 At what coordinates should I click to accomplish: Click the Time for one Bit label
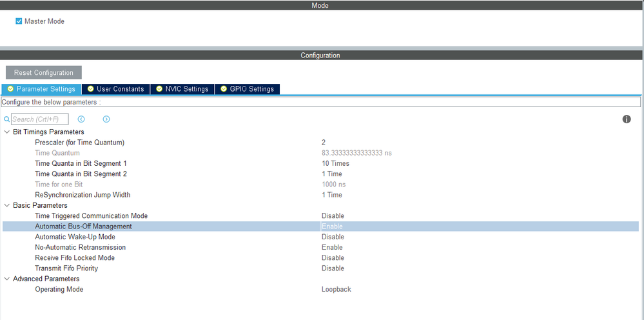tap(59, 185)
